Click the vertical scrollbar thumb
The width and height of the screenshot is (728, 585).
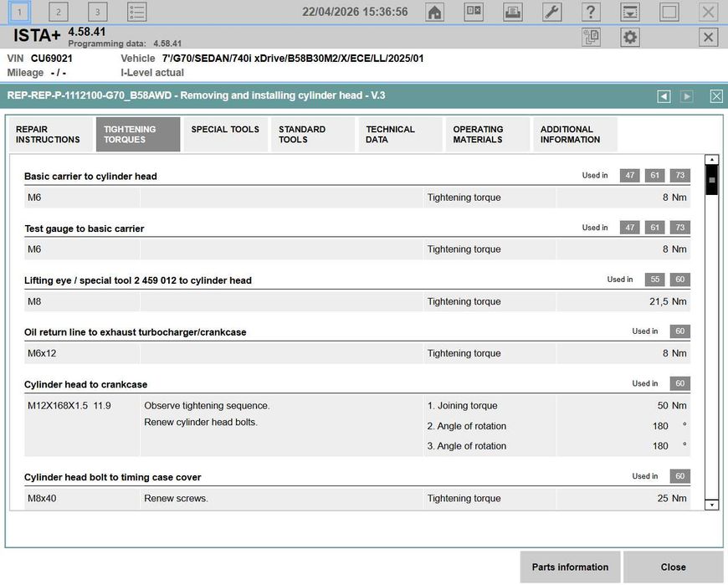(x=712, y=180)
